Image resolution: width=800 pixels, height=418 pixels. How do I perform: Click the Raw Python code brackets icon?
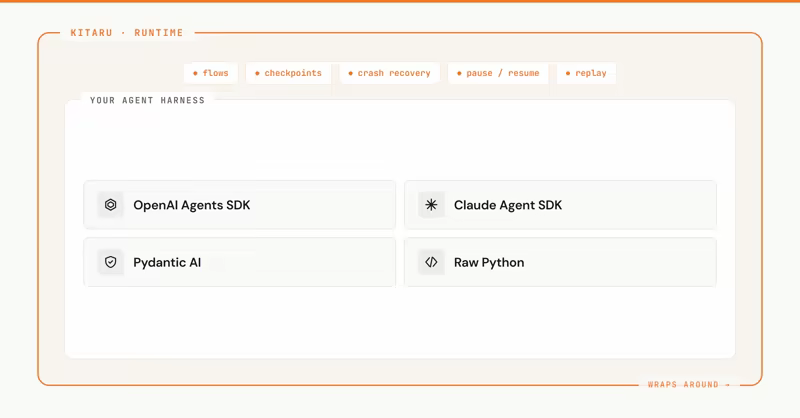(x=431, y=262)
